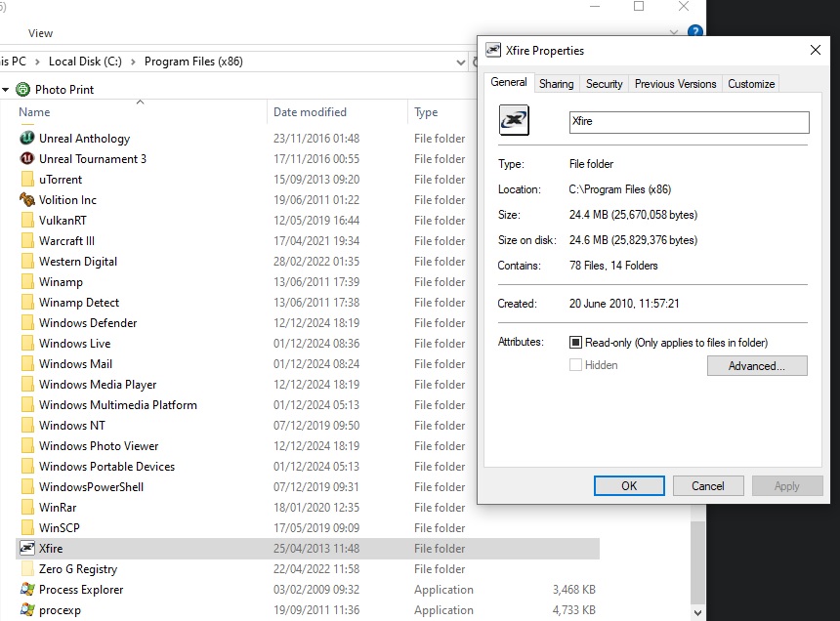Click the VulkanRT folder icon

(27, 220)
